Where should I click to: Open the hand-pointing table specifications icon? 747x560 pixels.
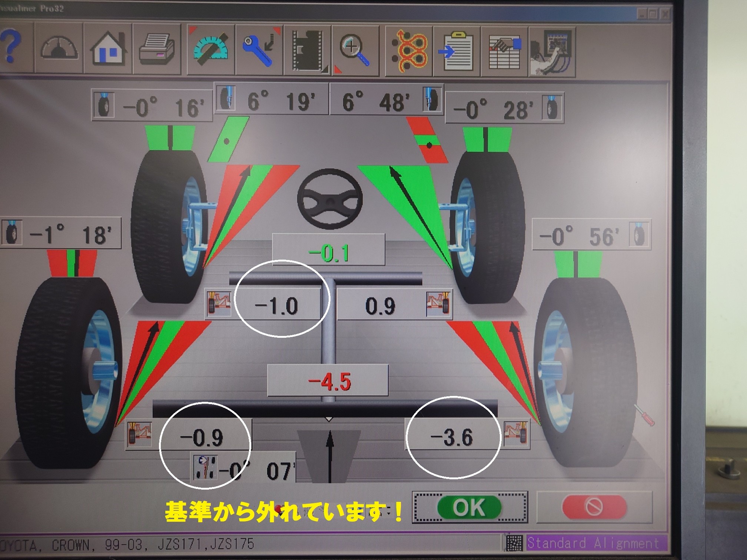(505, 52)
